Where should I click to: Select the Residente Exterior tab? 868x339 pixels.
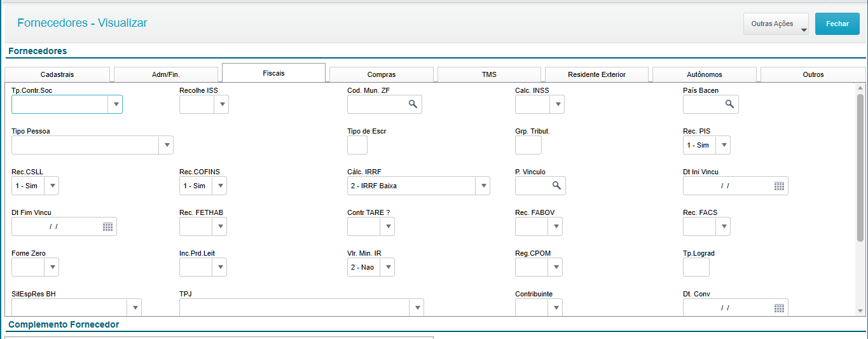coord(596,74)
